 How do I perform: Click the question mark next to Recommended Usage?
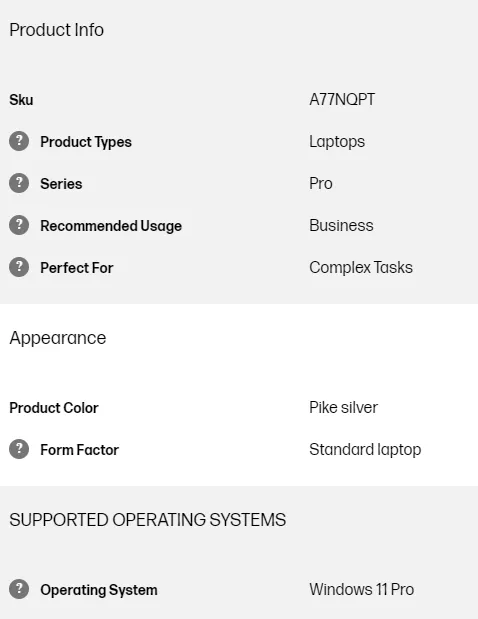(x=19, y=225)
